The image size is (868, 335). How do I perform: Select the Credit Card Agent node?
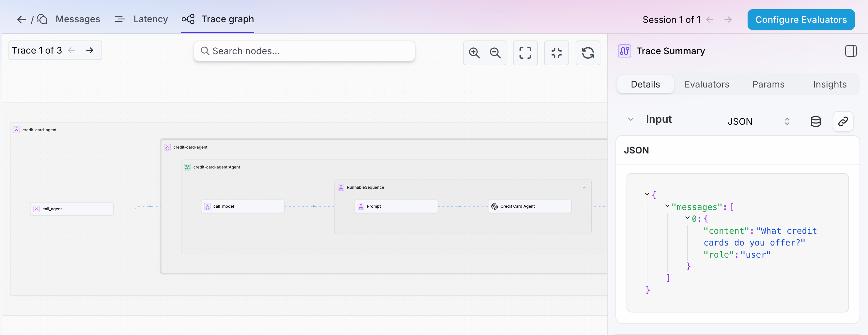point(529,206)
